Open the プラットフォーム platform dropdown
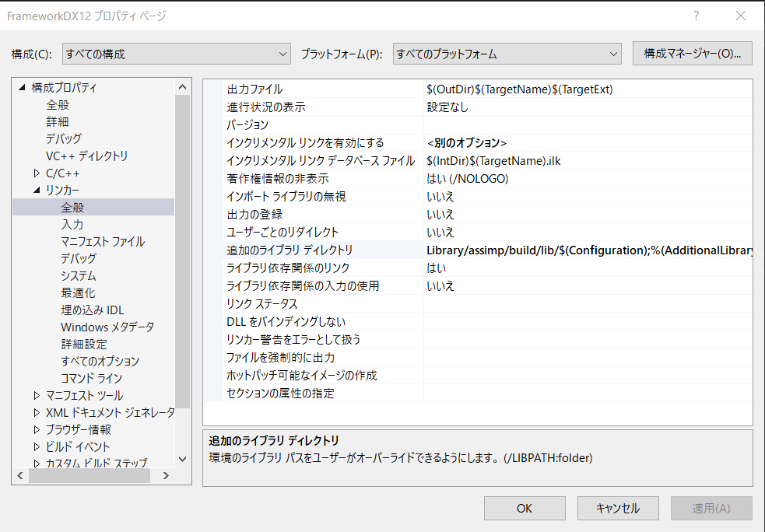The image size is (765, 532). [507, 54]
